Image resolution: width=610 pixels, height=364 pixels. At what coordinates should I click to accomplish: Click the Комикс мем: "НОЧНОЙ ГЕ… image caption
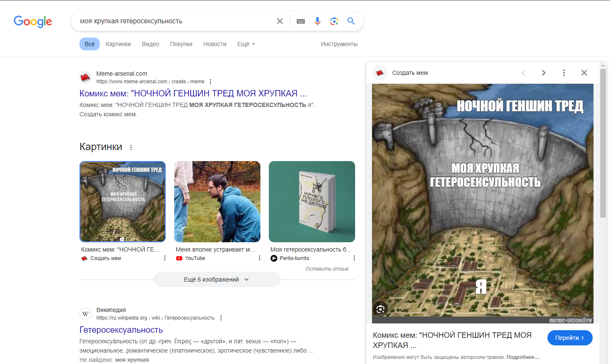(120, 249)
